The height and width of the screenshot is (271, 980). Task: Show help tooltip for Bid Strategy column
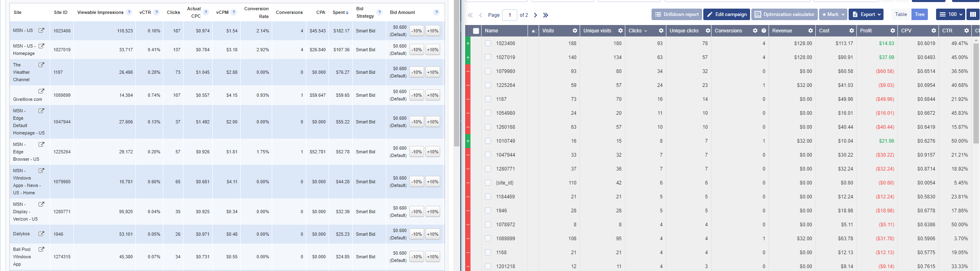[x=380, y=12]
